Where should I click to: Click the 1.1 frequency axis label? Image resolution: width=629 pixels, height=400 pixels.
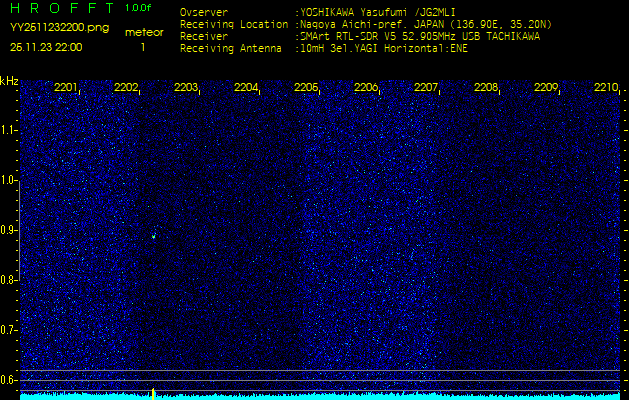click(x=8, y=130)
